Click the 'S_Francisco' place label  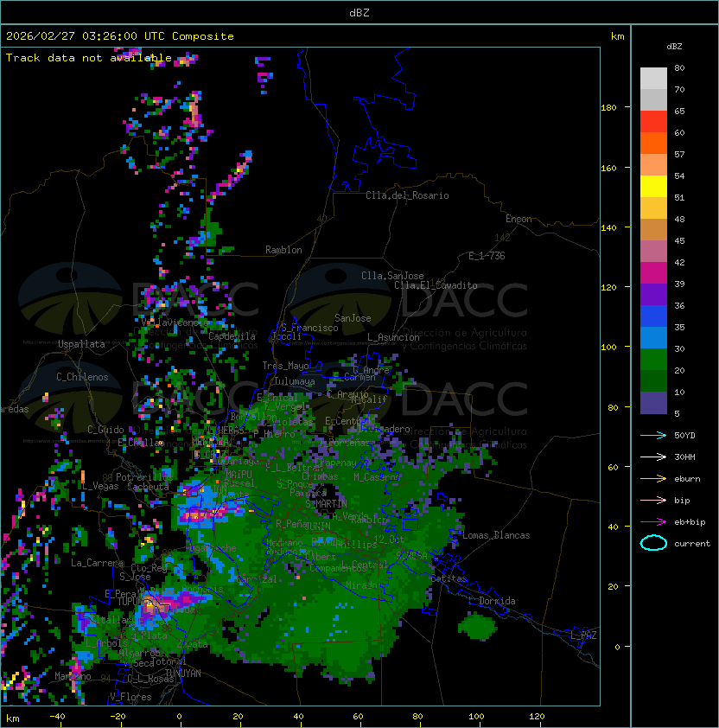click(x=309, y=328)
